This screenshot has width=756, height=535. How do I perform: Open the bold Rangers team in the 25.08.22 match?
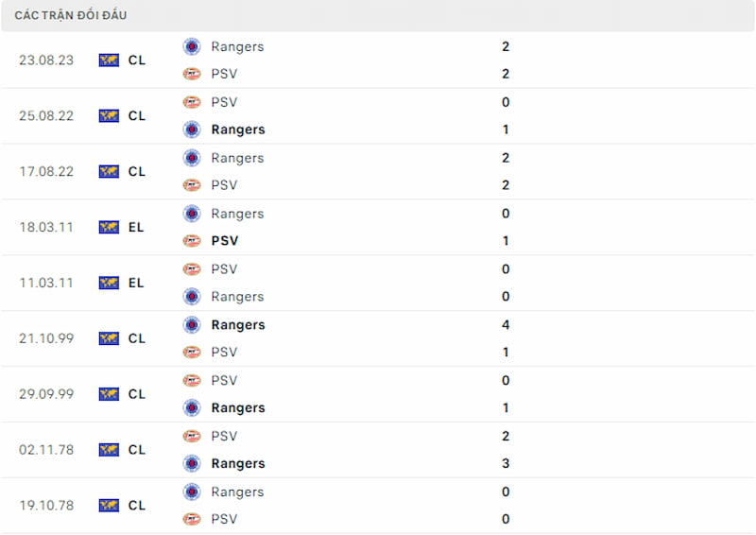coord(238,129)
